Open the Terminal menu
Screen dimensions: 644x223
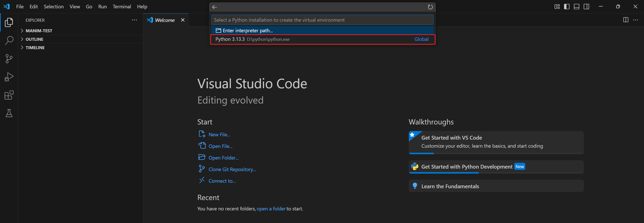pyautogui.click(x=122, y=7)
